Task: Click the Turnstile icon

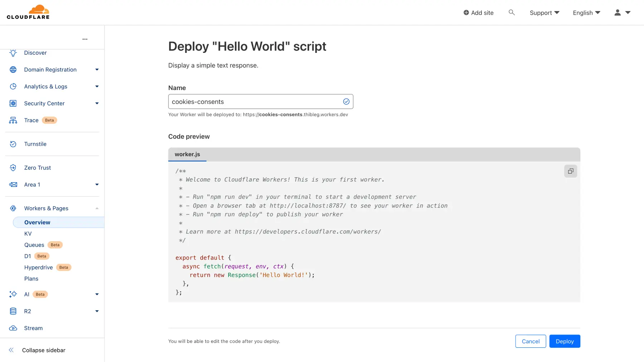Action: [x=13, y=144]
